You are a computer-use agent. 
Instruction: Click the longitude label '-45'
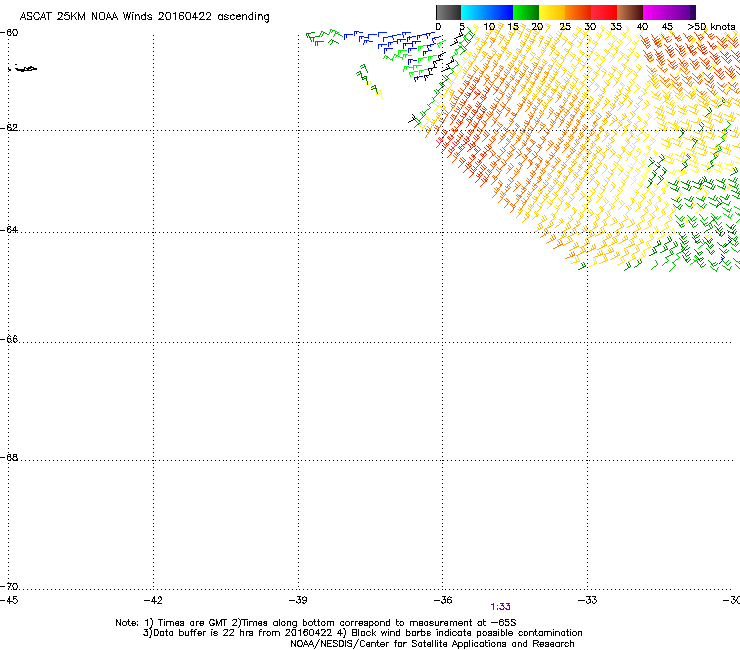pos(9,600)
